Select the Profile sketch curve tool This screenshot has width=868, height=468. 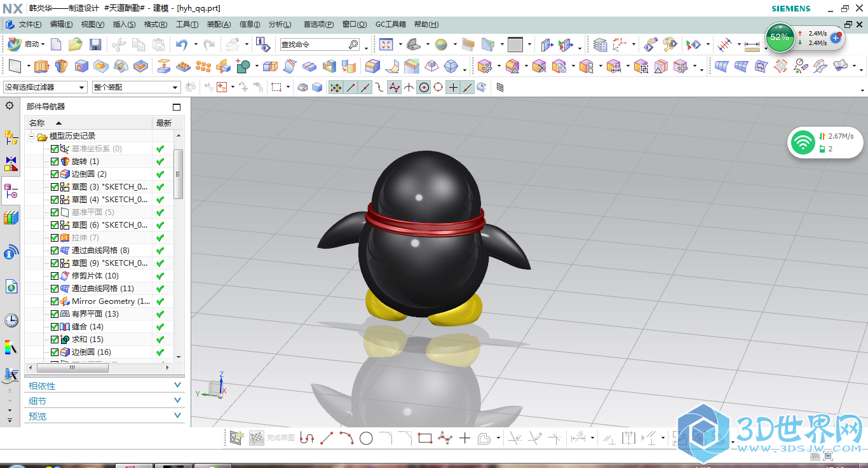307,438
